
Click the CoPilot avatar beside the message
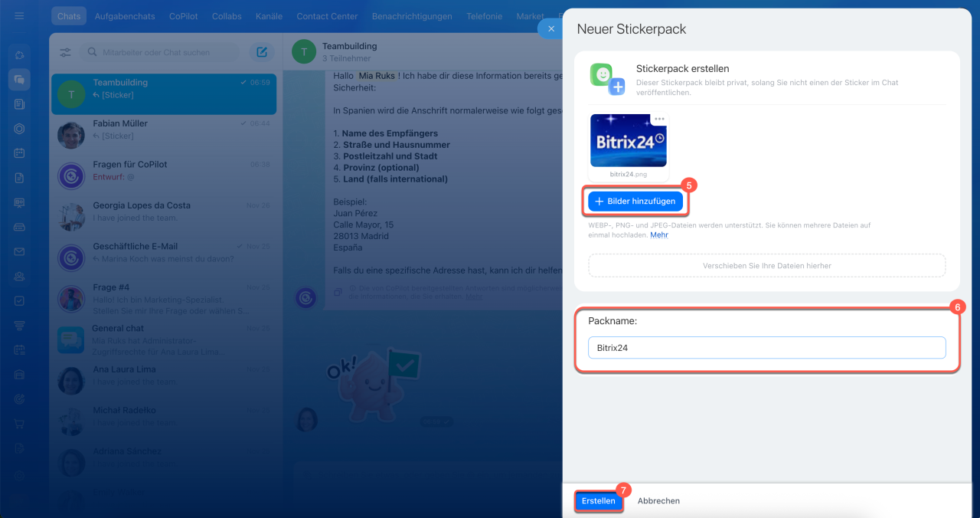[x=306, y=298]
